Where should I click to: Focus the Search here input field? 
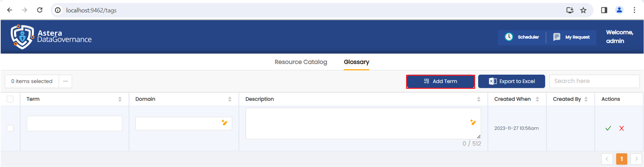[x=594, y=81]
